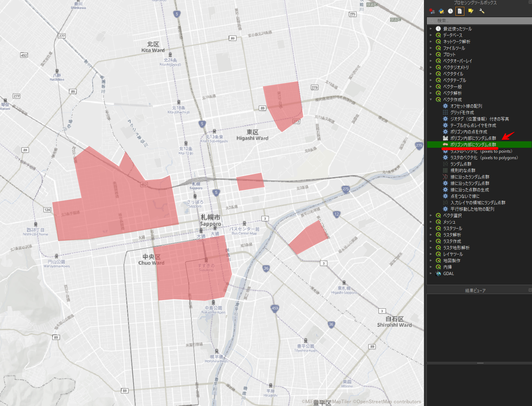Select the ラスタツール group row

pos(479,228)
